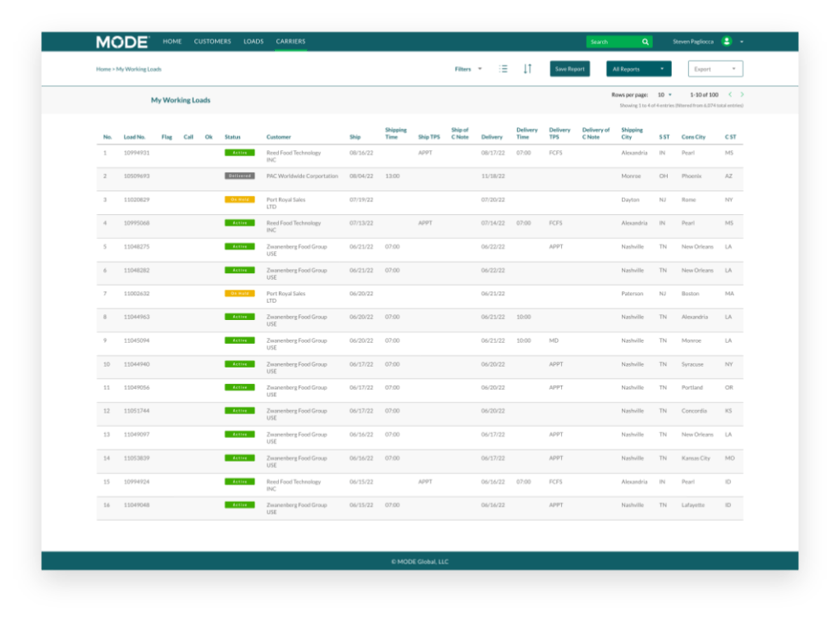Go to next page arrow
The height and width of the screenshot is (621, 840).
pyautogui.click(x=742, y=94)
